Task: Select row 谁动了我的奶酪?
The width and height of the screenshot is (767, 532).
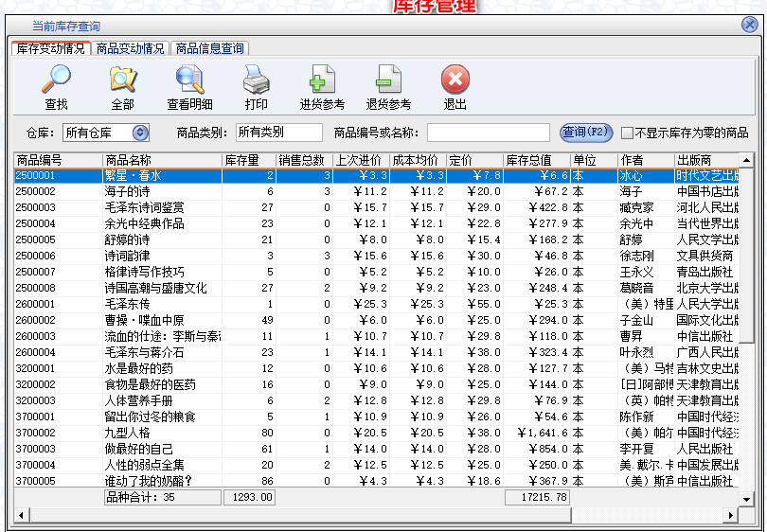Action: [376, 481]
